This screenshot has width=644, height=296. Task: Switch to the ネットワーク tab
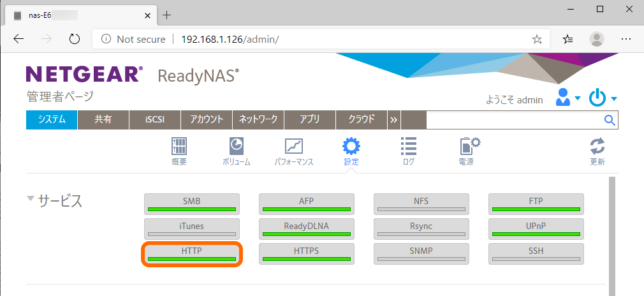tap(258, 120)
